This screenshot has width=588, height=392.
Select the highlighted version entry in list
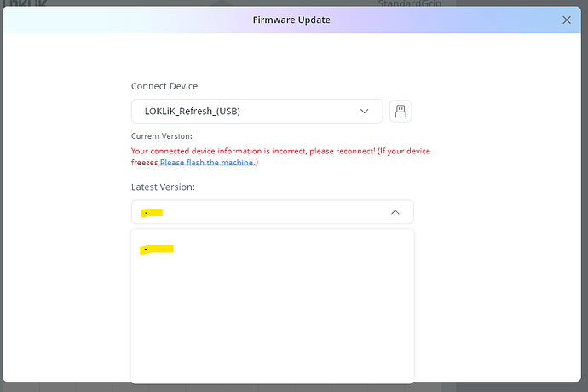(272, 249)
